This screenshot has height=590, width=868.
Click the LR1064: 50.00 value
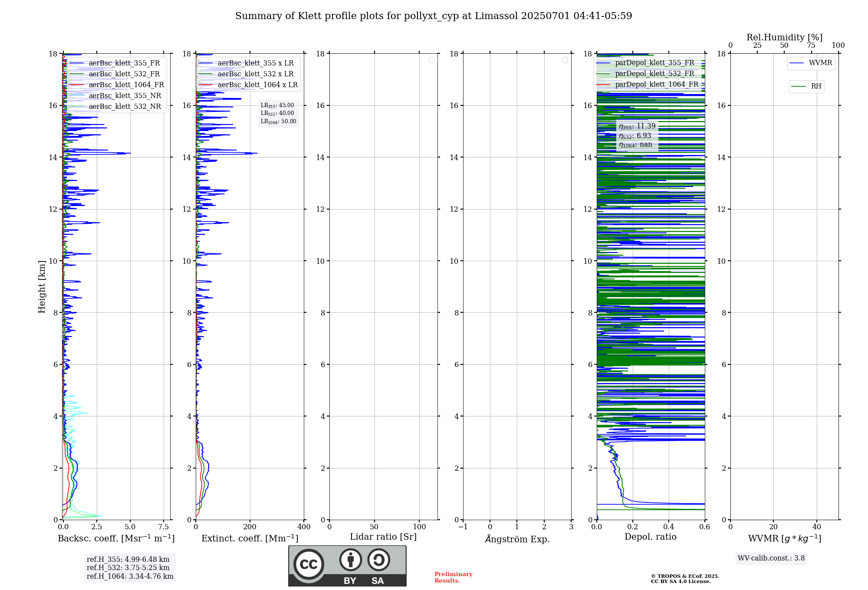coord(278,121)
